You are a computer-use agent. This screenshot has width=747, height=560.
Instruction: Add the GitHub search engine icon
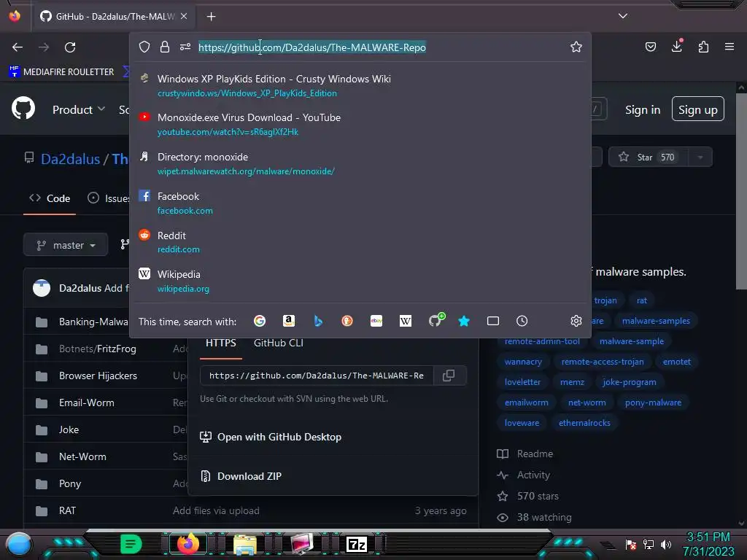tap(436, 320)
